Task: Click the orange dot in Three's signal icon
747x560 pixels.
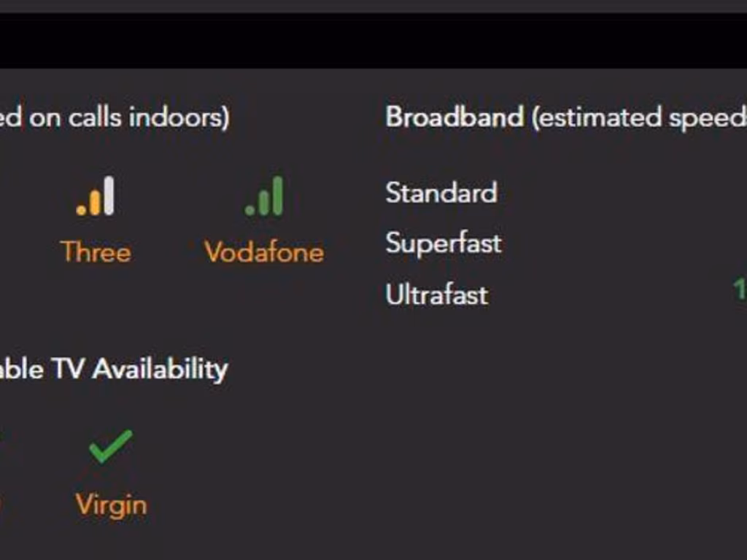Action: point(82,211)
